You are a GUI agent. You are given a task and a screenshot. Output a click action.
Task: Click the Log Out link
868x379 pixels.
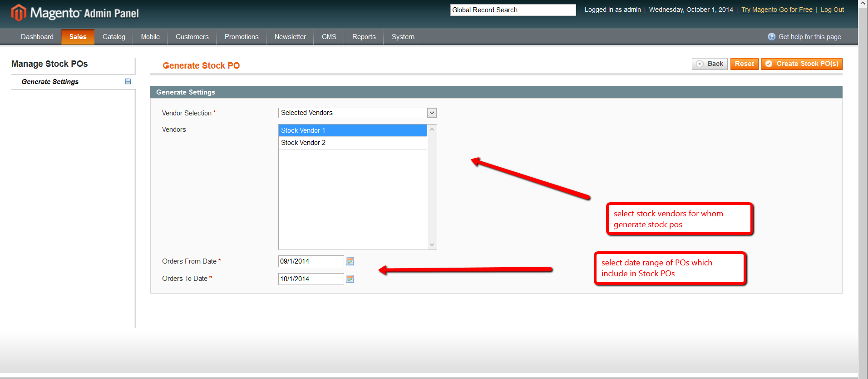(832, 10)
